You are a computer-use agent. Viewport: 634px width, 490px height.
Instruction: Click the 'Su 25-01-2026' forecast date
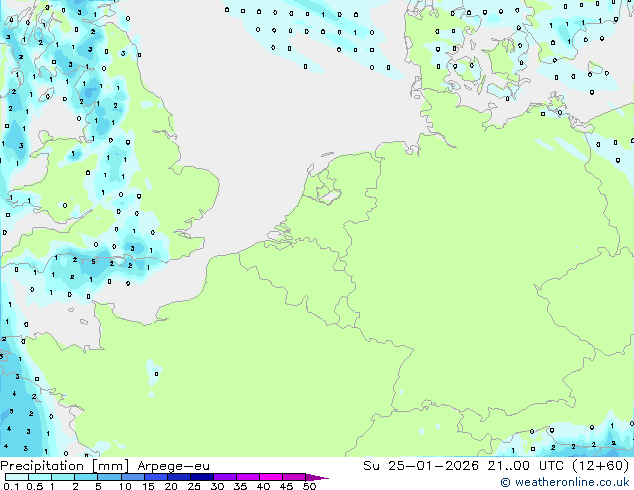click(421, 466)
